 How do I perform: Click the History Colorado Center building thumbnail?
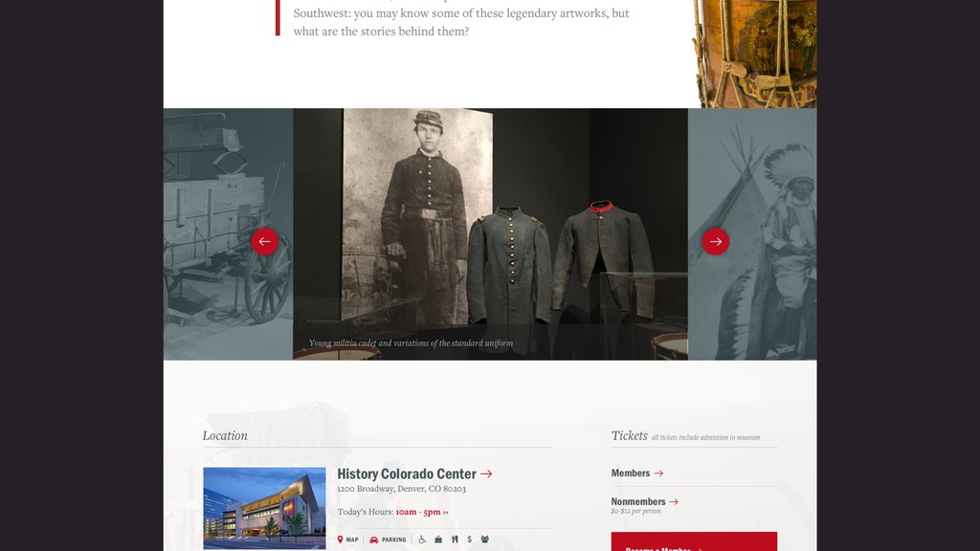[264, 509]
